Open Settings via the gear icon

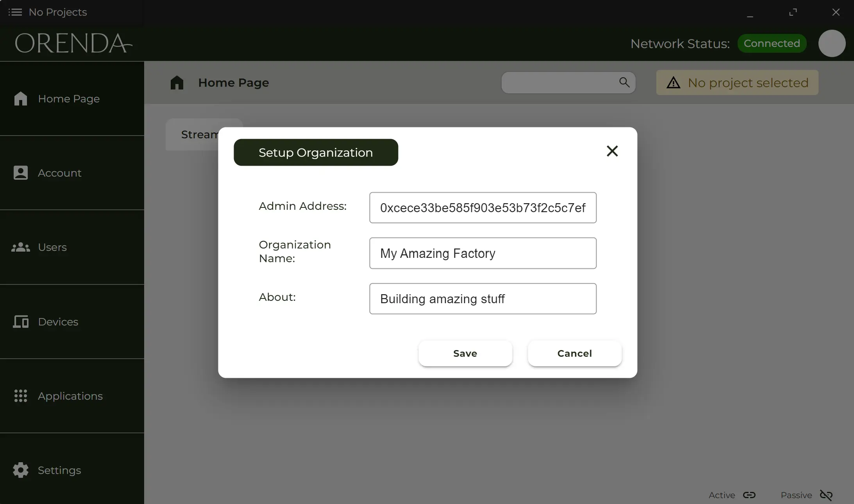point(21,470)
